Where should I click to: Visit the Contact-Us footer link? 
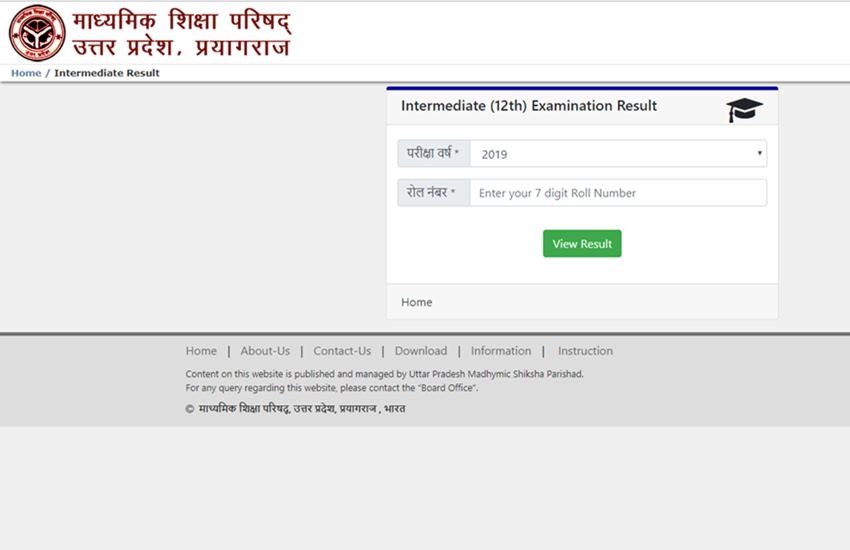coord(342,351)
